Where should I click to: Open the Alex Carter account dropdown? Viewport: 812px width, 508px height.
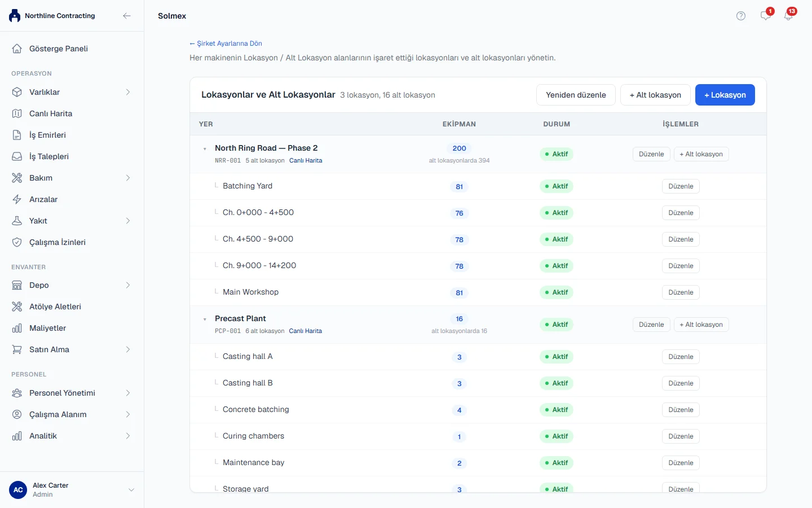131,490
